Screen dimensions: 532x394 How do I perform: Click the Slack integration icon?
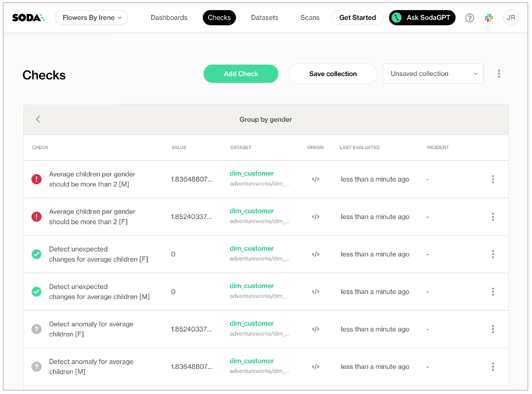point(489,18)
